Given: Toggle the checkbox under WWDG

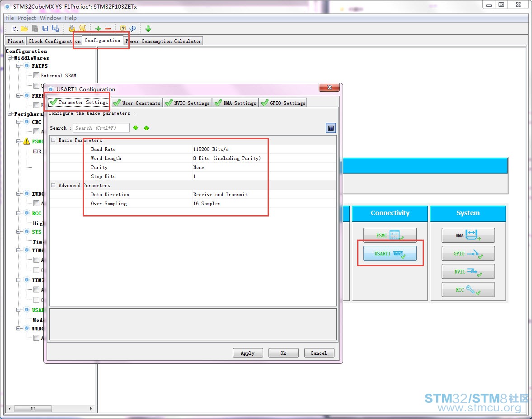Looking at the screenshot, I should (x=36, y=338).
